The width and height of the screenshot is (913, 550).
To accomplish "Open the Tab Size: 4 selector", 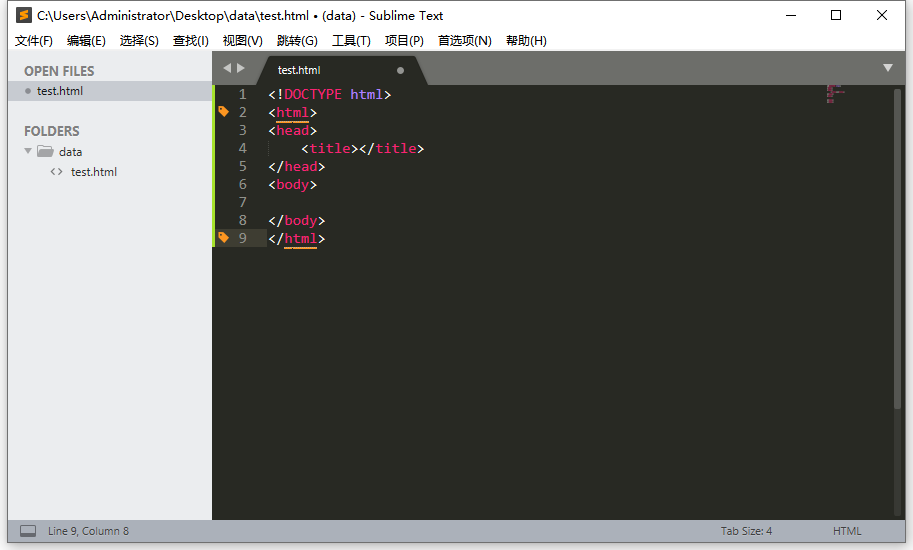I will pyautogui.click(x=746, y=531).
